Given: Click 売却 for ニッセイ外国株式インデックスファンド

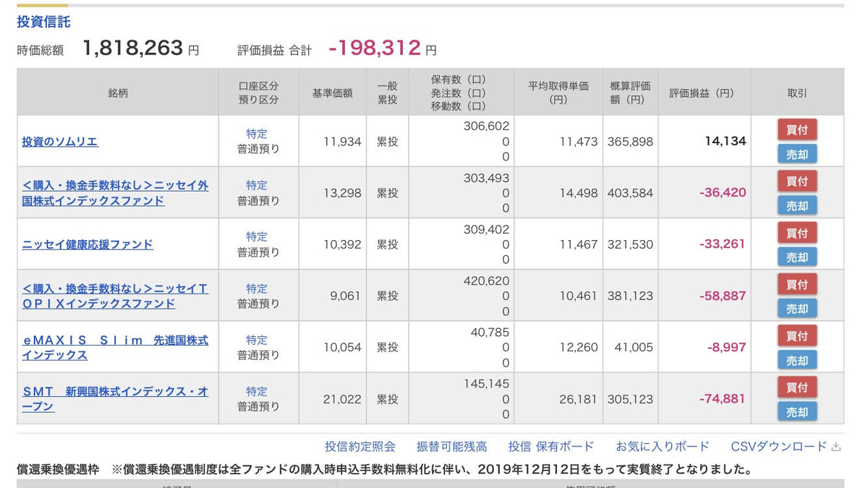Looking at the screenshot, I should click(x=797, y=205).
